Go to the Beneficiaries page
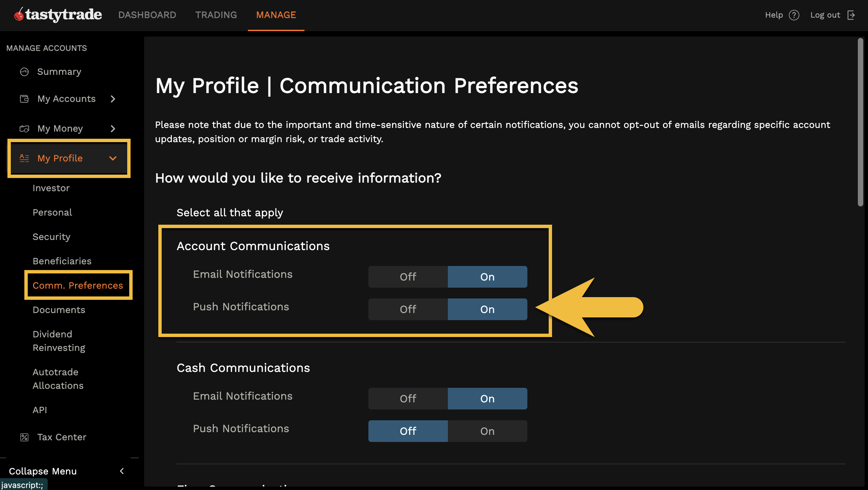This screenshot has width=868, height=490. pos(62,261)
